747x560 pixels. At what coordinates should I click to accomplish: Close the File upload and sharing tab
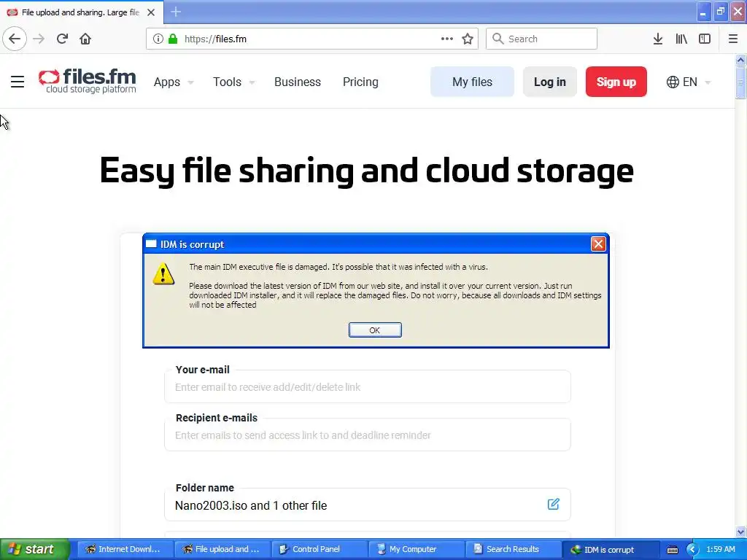[x=151, y=12]
